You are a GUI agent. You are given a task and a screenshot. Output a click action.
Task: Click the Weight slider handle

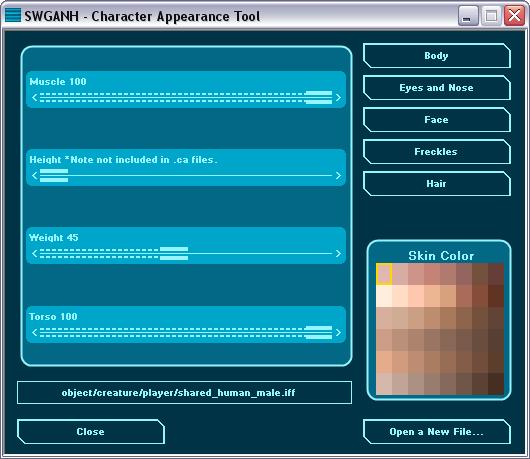point(174,253)
